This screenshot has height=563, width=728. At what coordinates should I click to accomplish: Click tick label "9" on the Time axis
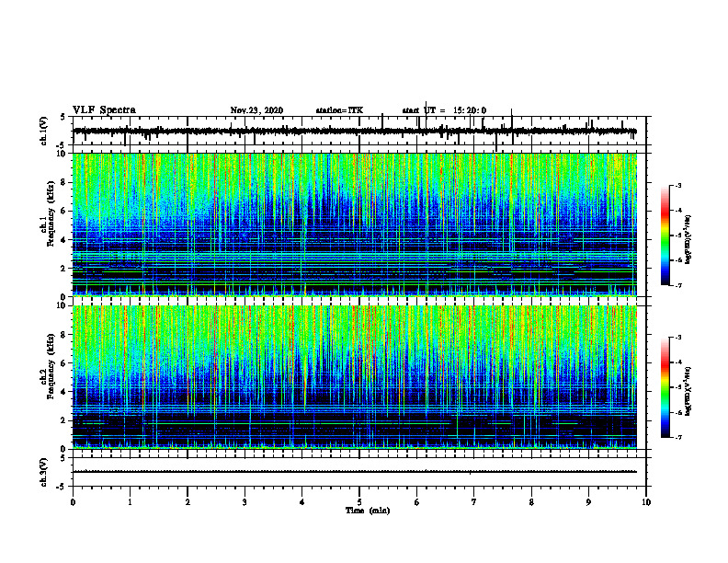point(588,502)
